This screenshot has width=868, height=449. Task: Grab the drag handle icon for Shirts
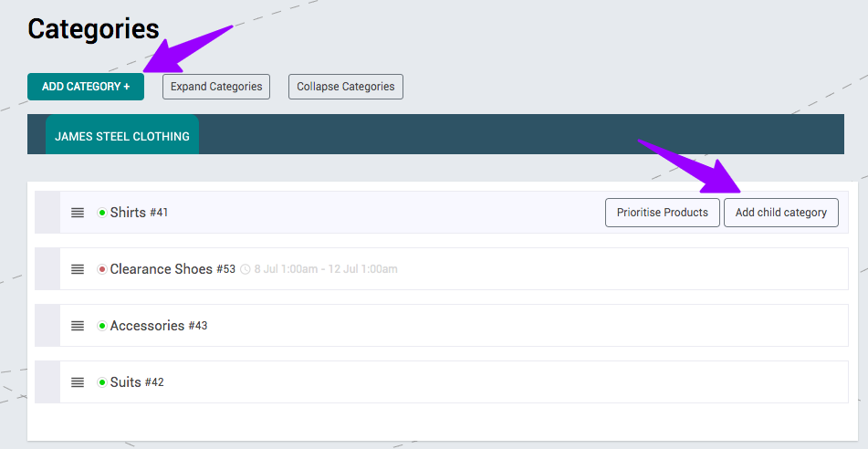tap(78, 213)
